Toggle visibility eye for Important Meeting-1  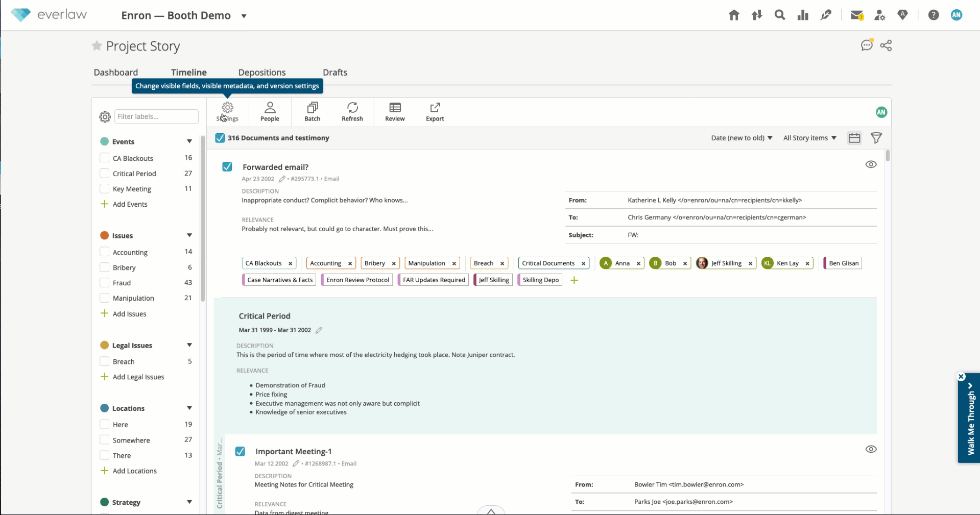(x=871, y=449)
